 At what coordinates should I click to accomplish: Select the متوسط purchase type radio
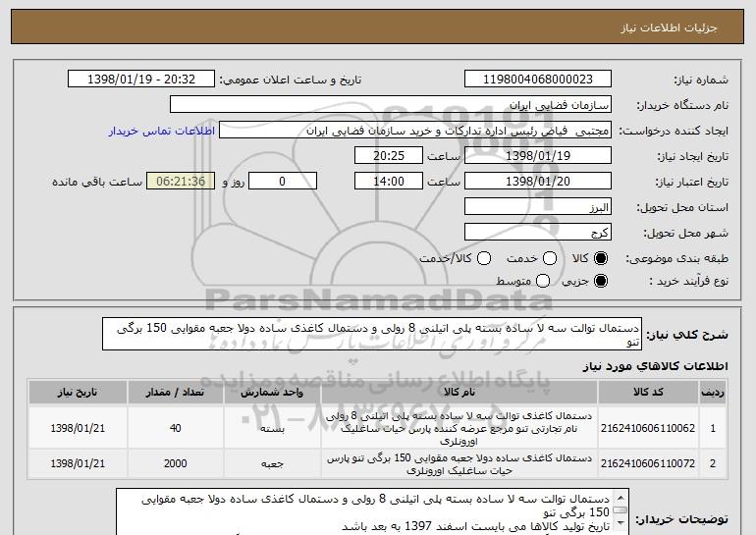543,281
